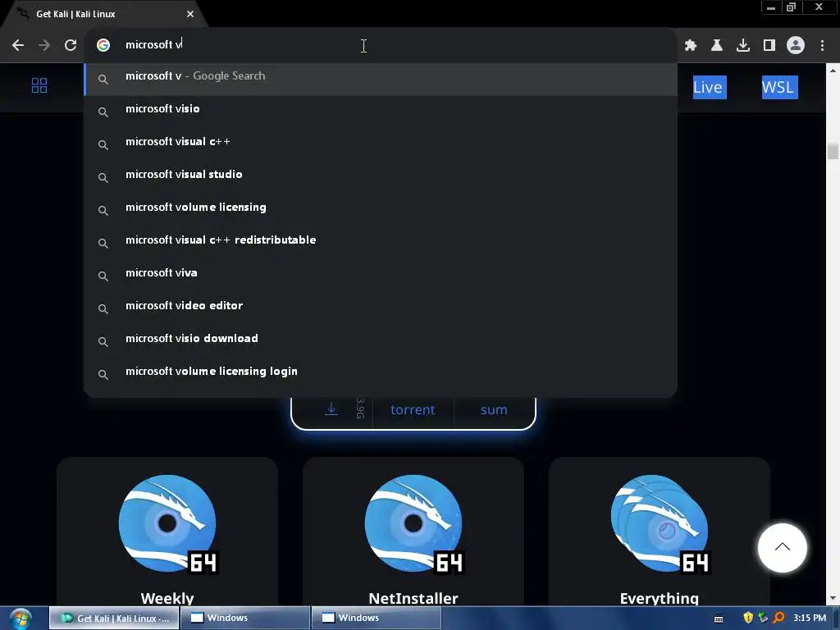Open the Windows Start button
The width and height of the screenshot is (840, 630).
(21, 619)
